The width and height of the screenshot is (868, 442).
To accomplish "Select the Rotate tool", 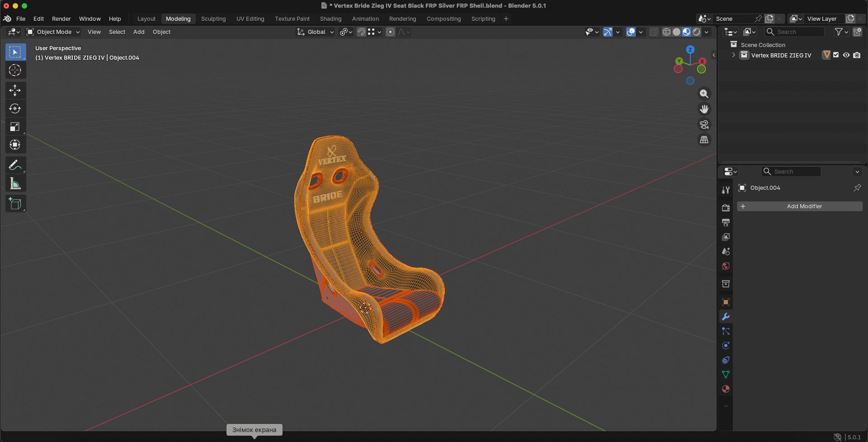I will (15, 108).
